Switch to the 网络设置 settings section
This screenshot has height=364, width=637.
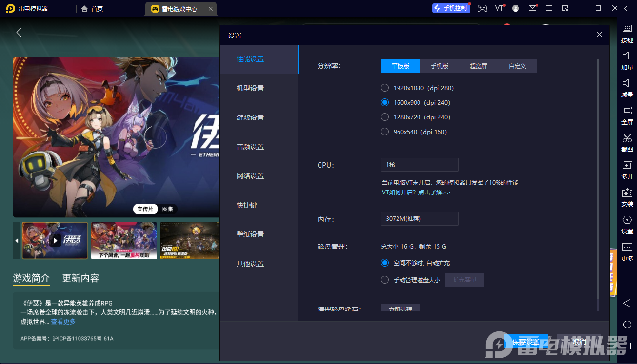[x=250, y=176]
